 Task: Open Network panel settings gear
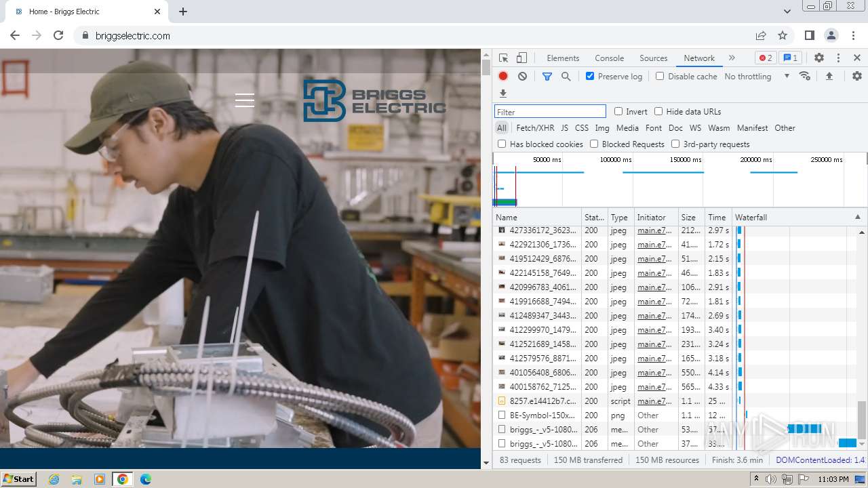tap(857, 77)
